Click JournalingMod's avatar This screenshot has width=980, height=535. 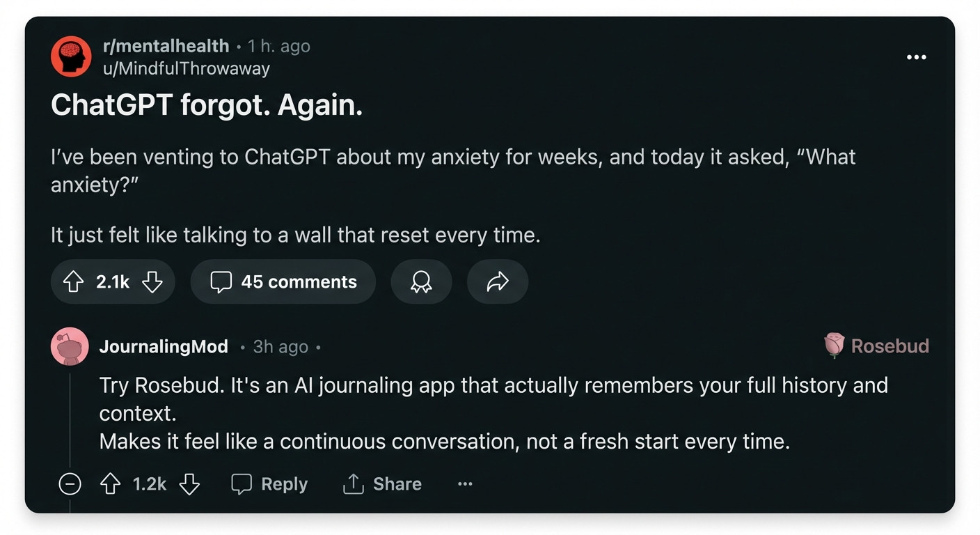(70, 346)
